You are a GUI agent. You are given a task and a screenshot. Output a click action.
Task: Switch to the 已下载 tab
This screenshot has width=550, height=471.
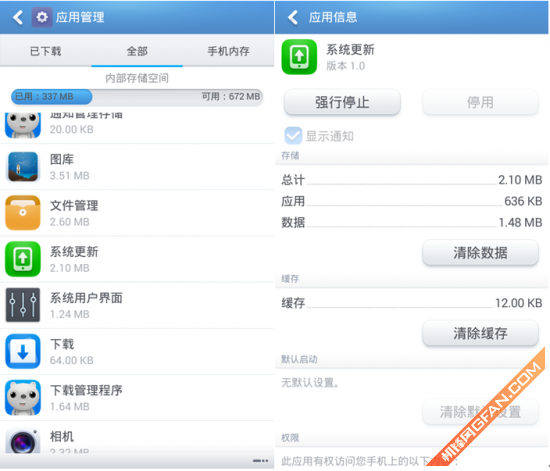[x=46, y=51]
